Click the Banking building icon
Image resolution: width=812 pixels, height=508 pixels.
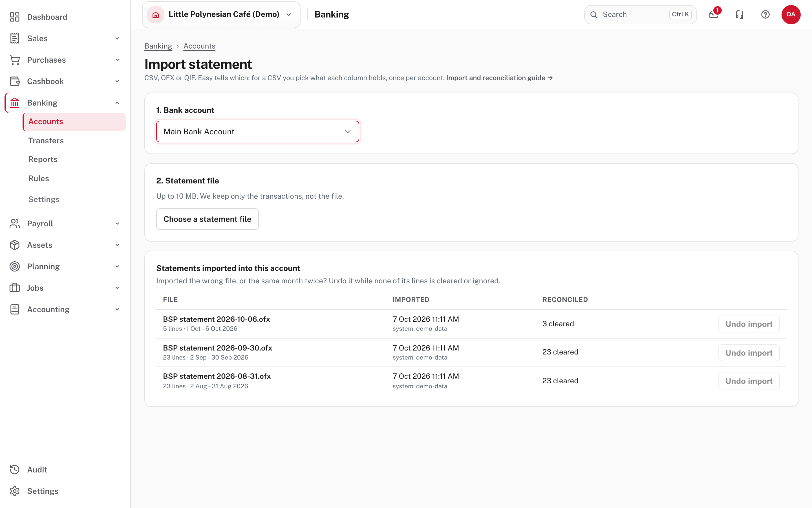(x=14, y=103)
